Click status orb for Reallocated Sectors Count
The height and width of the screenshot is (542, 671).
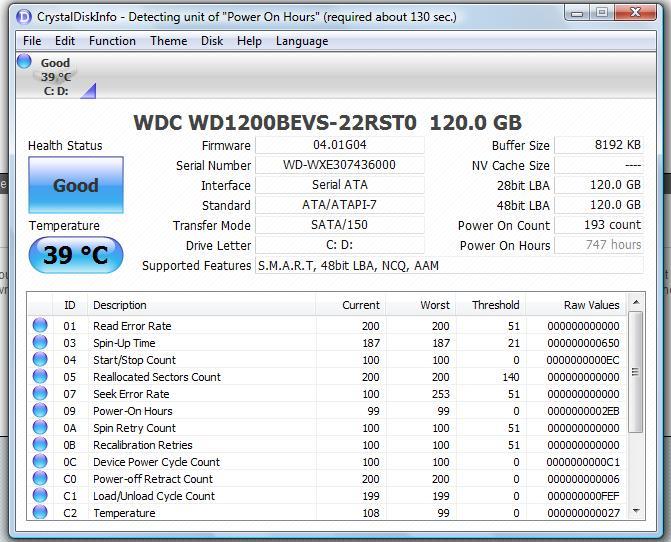40,376
